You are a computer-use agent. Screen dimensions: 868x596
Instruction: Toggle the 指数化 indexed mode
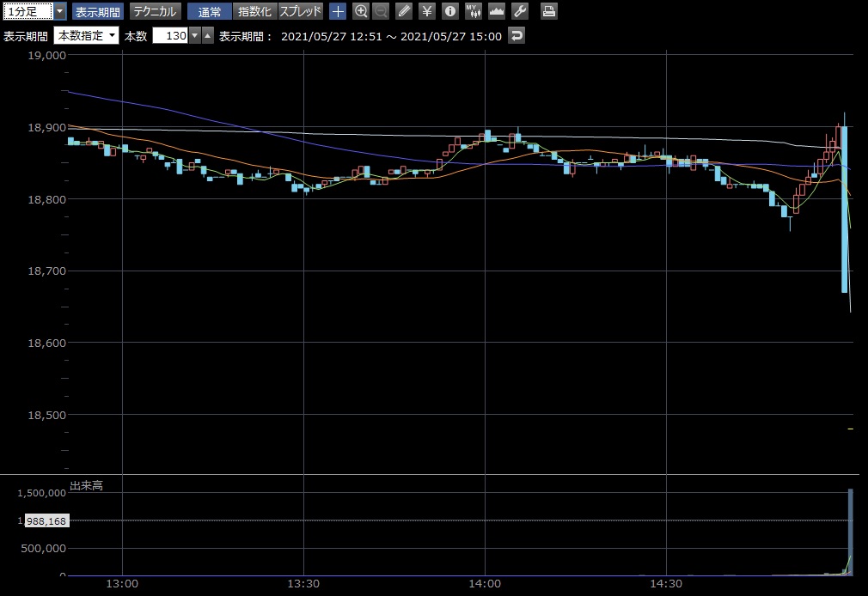tap(254, 11)
